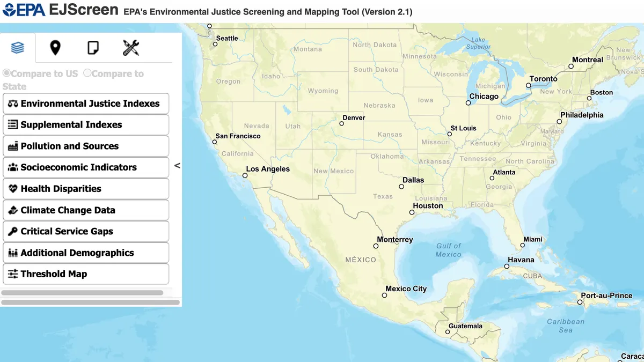Click the Houston city marker
Viewport: 644px width, 362px height.
point(412,212)
